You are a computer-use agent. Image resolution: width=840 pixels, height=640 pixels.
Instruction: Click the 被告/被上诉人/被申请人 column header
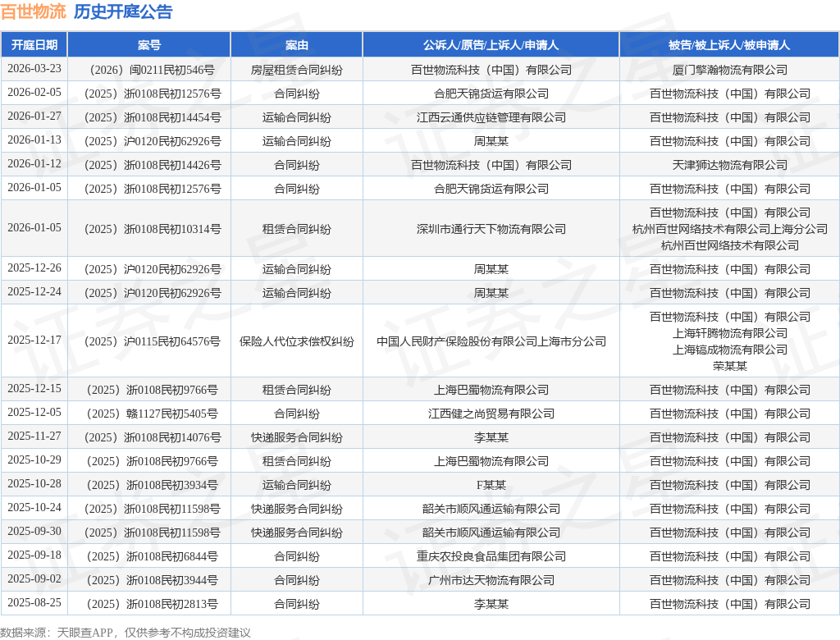tap(729, 45)
